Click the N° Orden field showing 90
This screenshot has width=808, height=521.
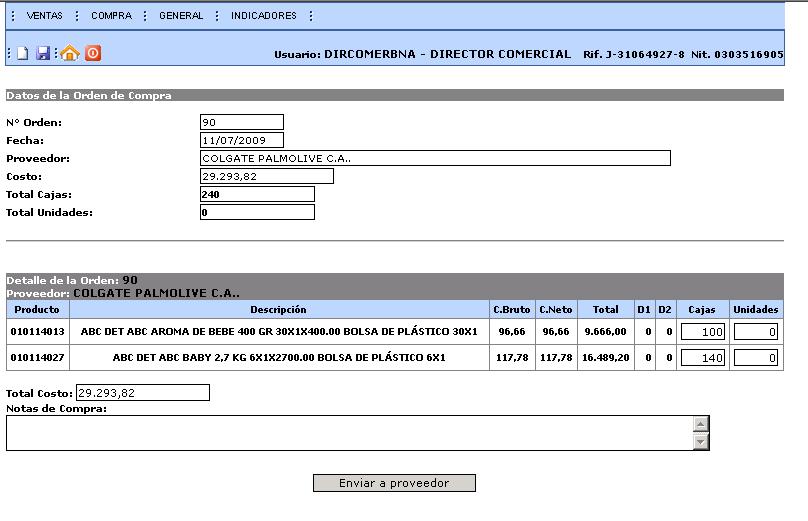coord(242,122)
